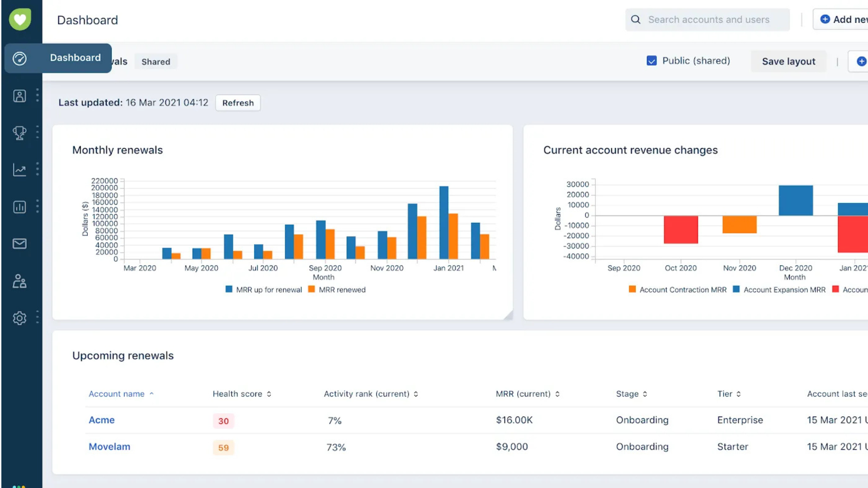Open the settings gear sidebar icon
The height and width of the screenshot is (488, 868).
click(x=19, y=318)
